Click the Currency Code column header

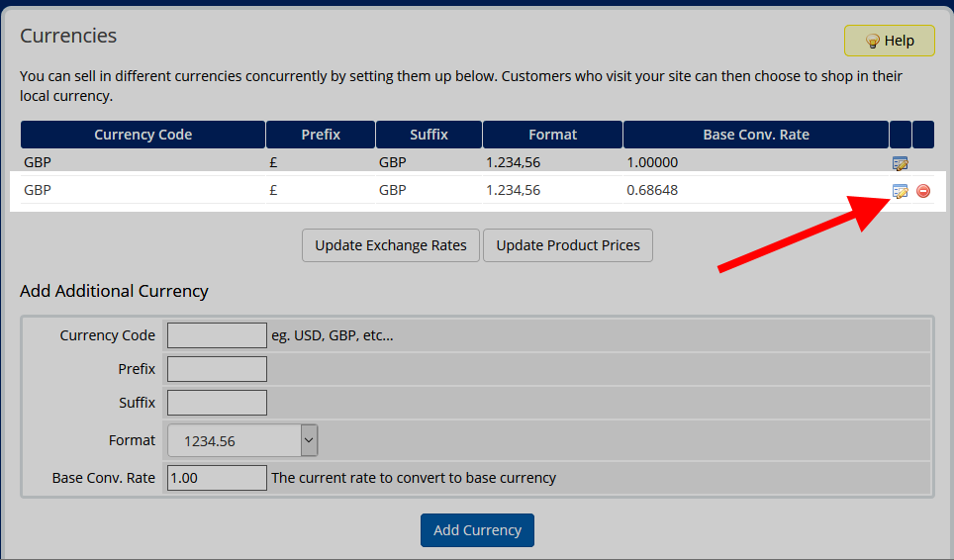tap(143, 135)
